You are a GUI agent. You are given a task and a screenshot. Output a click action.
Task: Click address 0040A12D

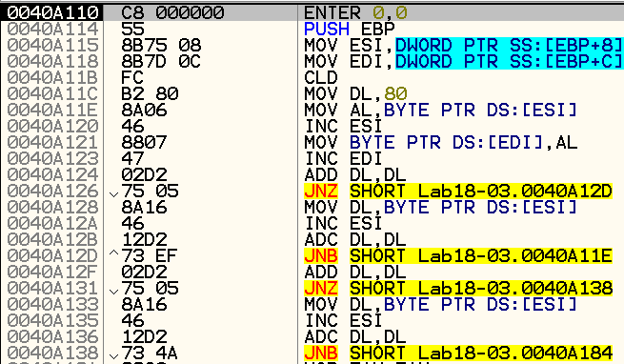(52, 255)
